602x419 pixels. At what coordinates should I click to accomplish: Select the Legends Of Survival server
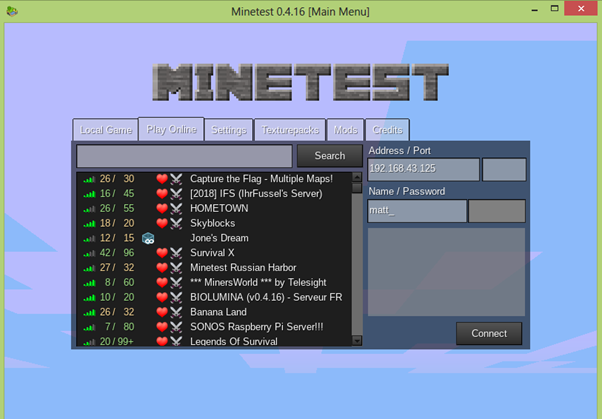214,341
